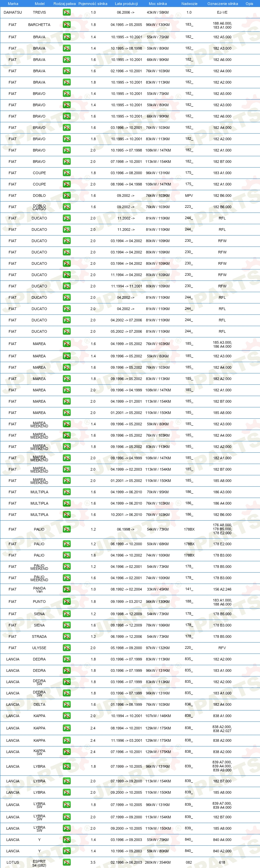Image resolution: width=260 pixels, height=868 pixels.
Task: Click the Oznaczenie silnika column header
Action: coord(222,4)
